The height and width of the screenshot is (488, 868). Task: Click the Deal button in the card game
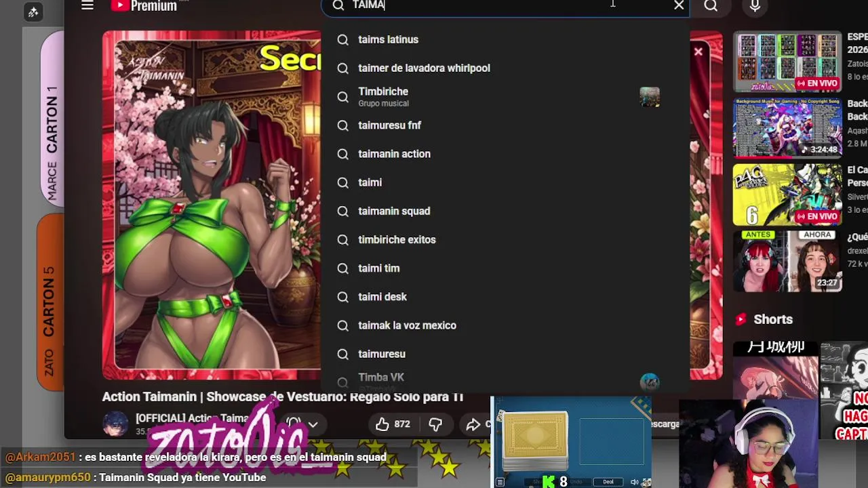[608, 482]
